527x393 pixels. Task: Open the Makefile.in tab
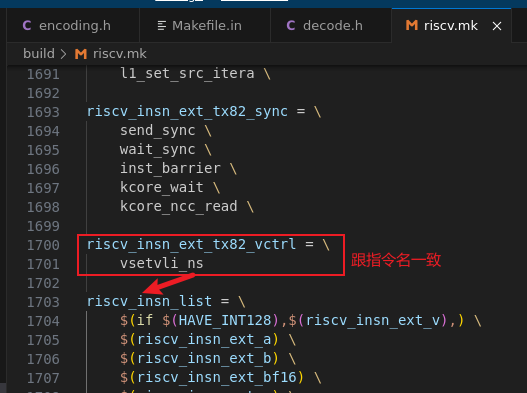click(x=205, y=26)
